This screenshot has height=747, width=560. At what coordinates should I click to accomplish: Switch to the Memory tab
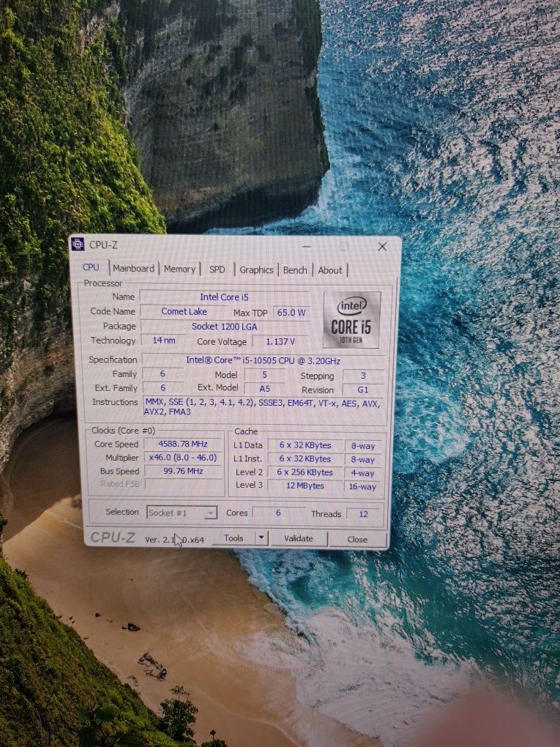[x=179, y=270]
